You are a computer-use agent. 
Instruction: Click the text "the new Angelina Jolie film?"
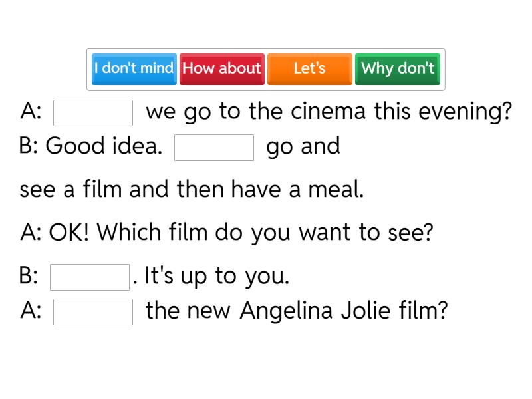297,311
